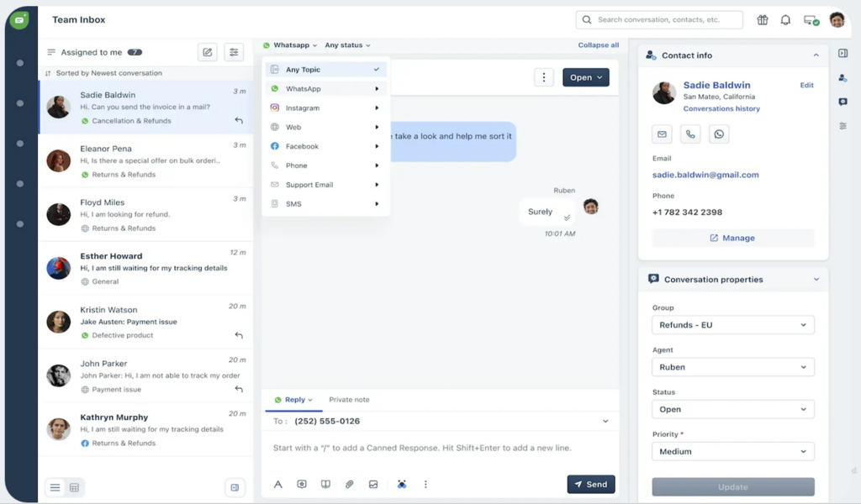Screen dimensions: 861x504
Task: Click the text formatting icon in composer
Action: click(x=278, y=484)
